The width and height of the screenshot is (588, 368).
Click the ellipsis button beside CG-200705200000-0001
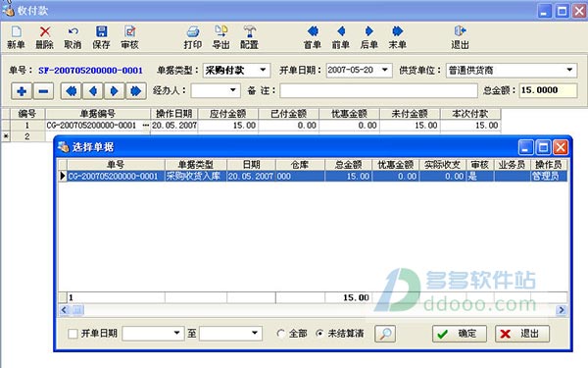coord(146,126)
